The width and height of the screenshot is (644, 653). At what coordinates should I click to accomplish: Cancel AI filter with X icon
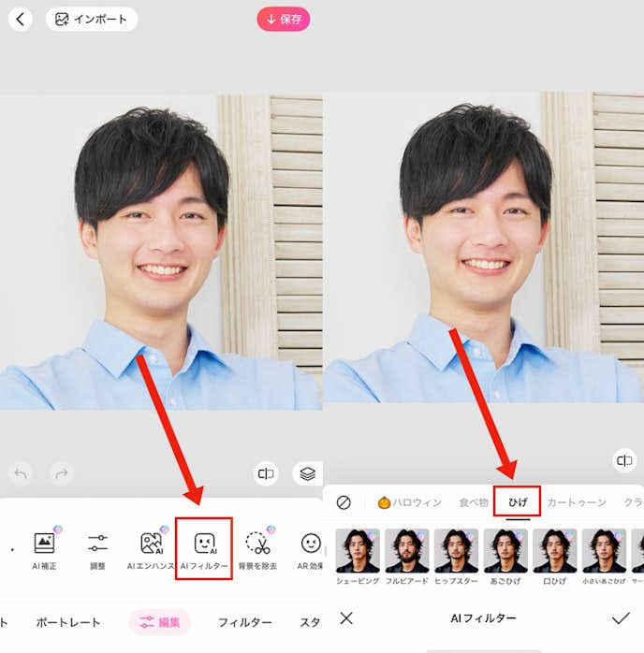point(346,618)
